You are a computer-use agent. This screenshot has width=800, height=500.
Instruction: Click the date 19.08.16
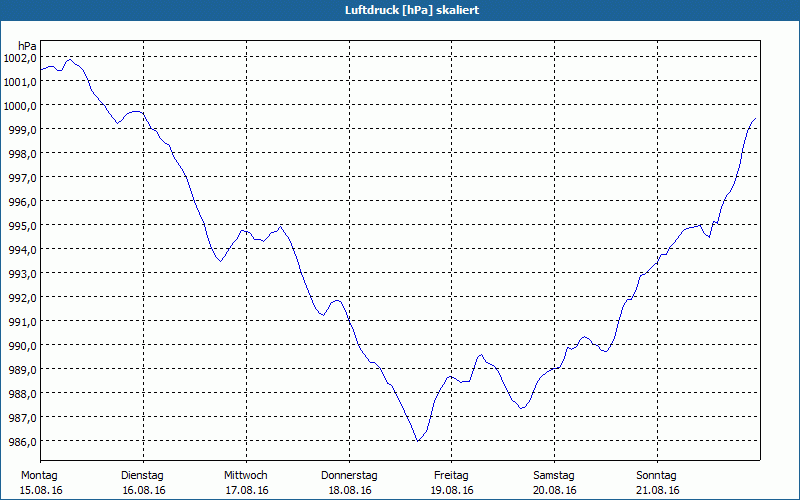(x=453, y=490)
